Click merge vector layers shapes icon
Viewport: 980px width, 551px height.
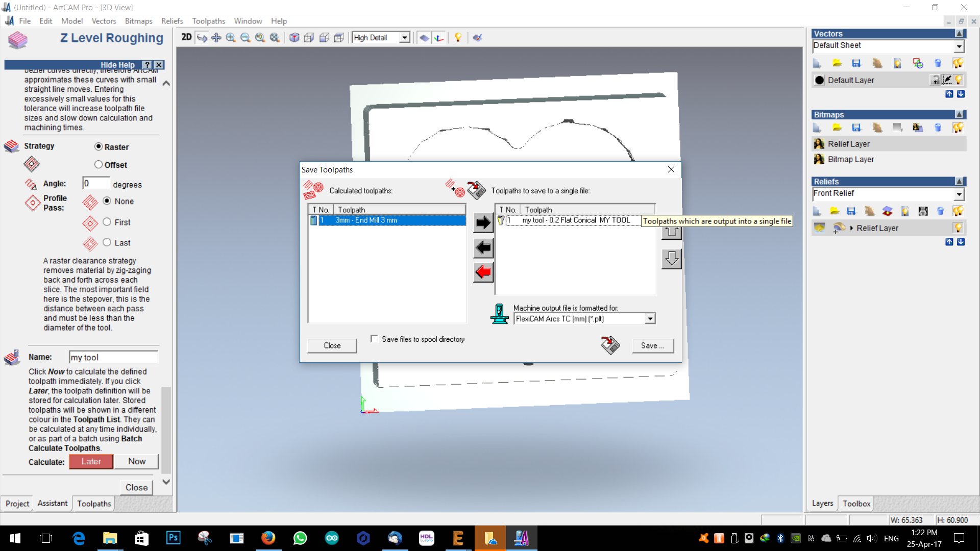(918, 63)
